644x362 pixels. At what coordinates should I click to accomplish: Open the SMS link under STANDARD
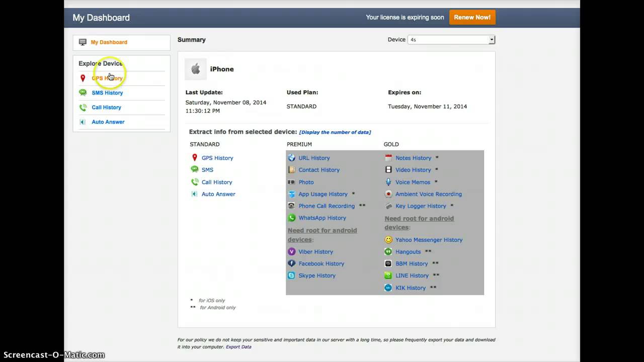click(207, 170)
